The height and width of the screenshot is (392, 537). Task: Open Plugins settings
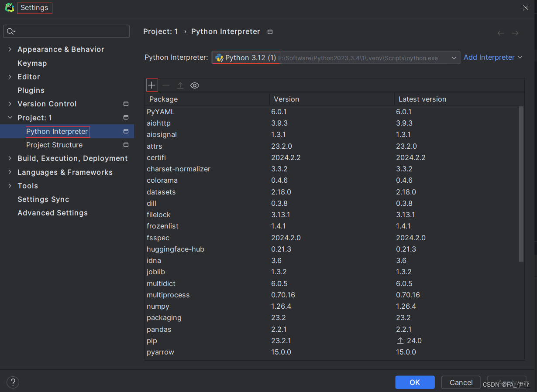(31, 90)
